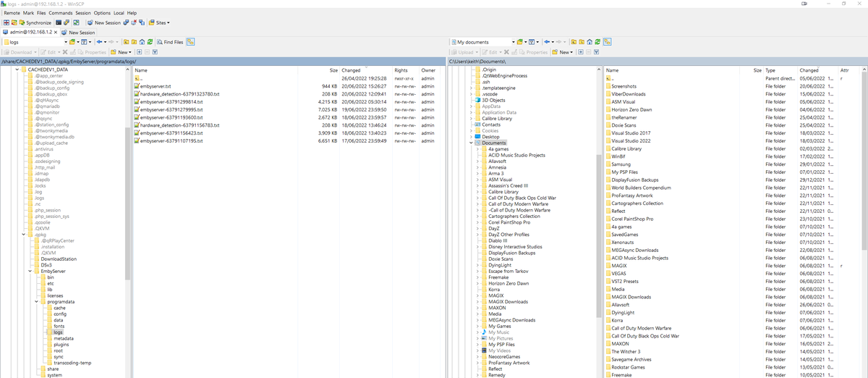Open remote directory path dropdown showing logs
The image size is (868, 378).
(35, 42)
